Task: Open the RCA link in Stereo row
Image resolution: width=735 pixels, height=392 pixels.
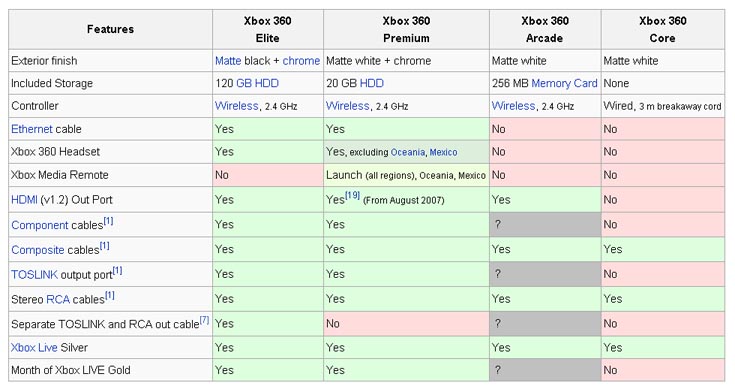Action: point(58,300)
